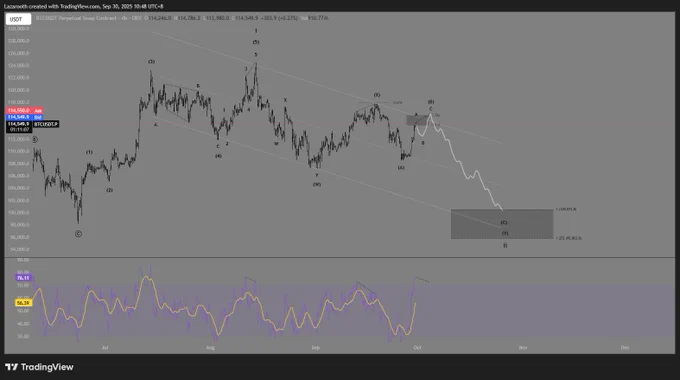Click the (B) wave label near October peak
This screenshot has height=380, width=680.
coord(431,102)
